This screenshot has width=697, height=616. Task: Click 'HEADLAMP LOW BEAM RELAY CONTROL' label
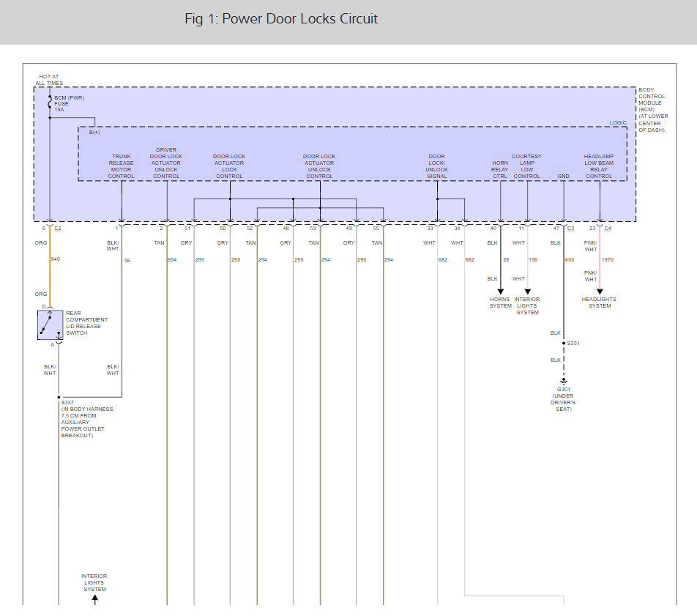coord(599,166)
